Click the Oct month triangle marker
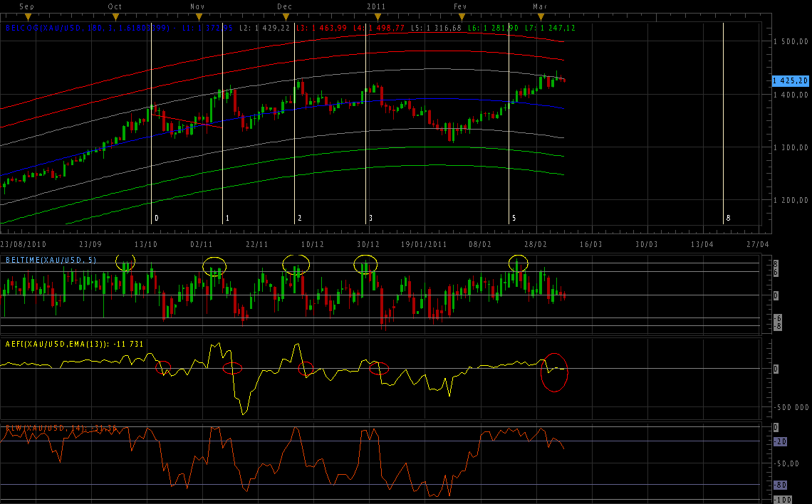The height and width of the screenshot is (504, 812). (x=115, y=16)
